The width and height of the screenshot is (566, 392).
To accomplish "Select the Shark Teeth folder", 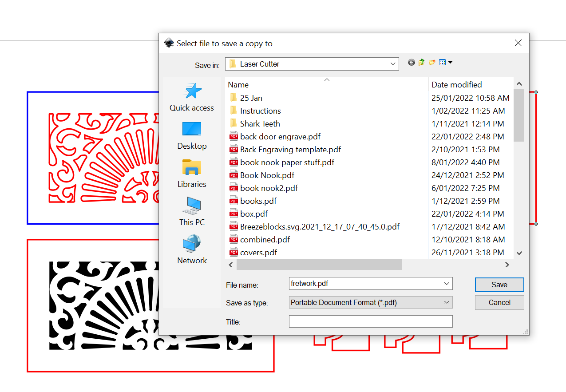I will (260, 124).
